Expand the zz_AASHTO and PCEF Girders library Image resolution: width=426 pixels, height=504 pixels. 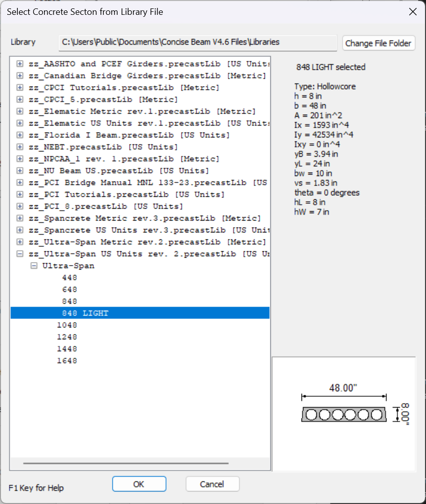20,64
